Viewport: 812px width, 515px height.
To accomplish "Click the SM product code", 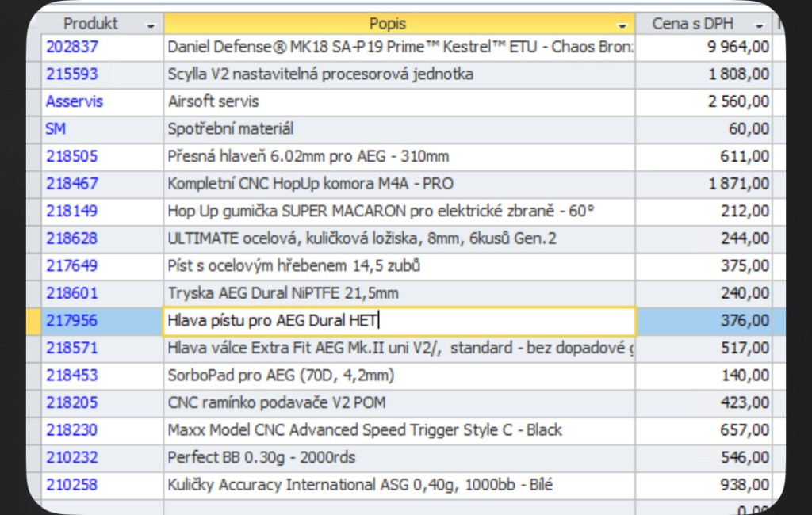I will [56, 129].
